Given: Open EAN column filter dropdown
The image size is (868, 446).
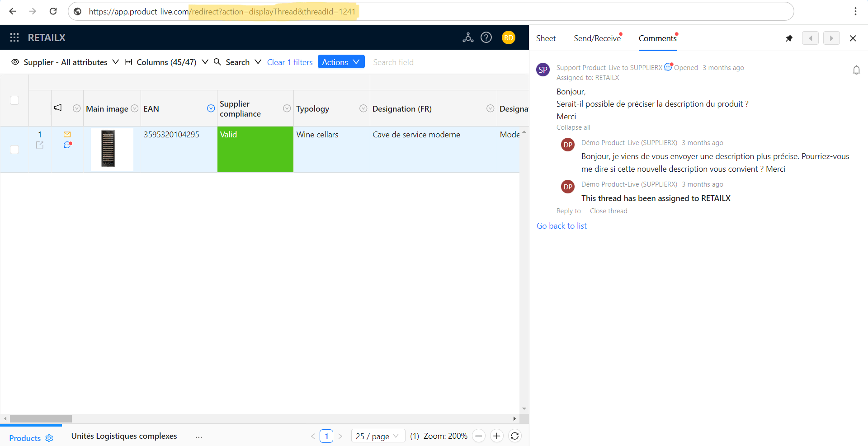Looking at the screenshot, I should (211, 108).
